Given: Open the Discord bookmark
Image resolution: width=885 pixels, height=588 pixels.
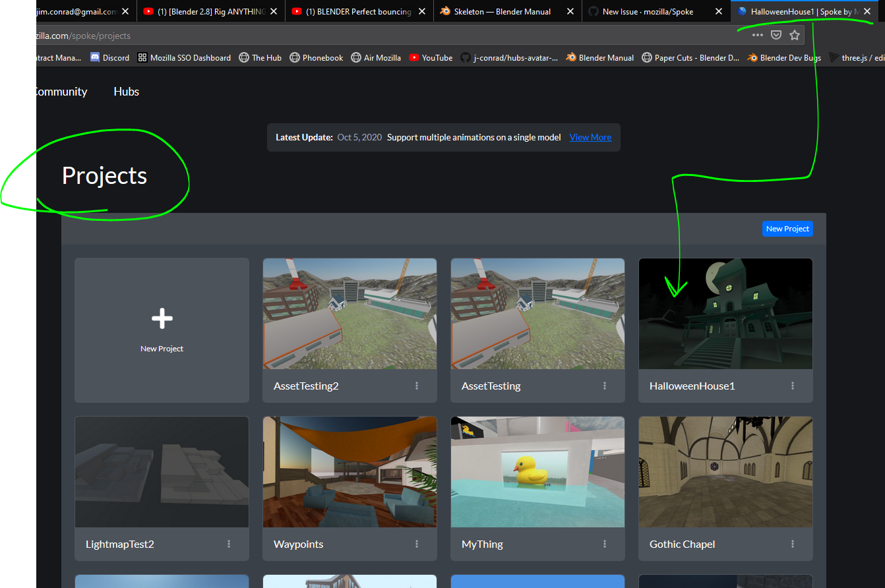Looking at the screenshot, I should point(109,57).
